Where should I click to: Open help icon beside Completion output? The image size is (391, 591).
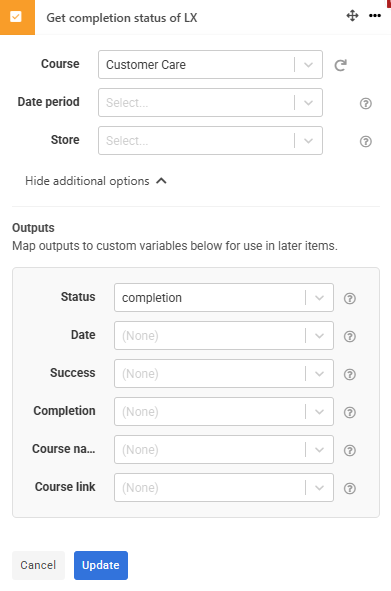350,412
